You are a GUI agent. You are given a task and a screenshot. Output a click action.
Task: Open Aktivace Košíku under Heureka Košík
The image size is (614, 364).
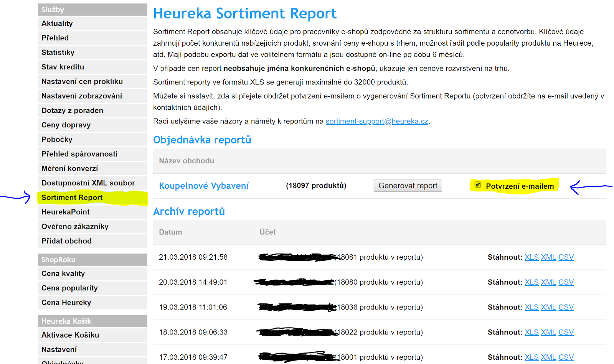coord(92,335)
